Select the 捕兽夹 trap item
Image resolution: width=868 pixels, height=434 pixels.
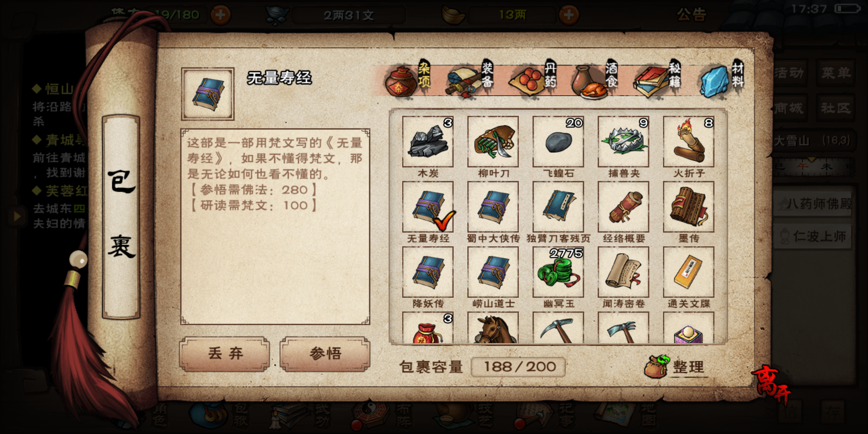pyautogui.click(x=623, y=142)
